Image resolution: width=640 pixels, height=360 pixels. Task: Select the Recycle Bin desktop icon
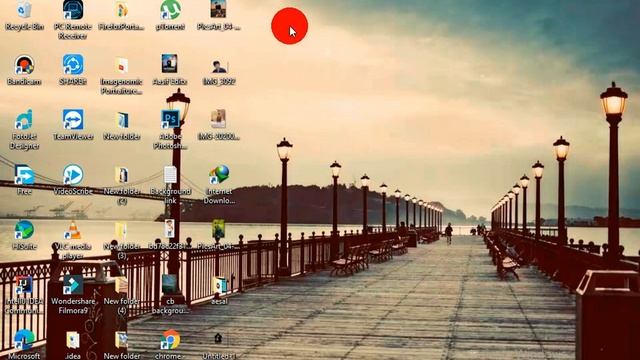(x=24, y=10)
